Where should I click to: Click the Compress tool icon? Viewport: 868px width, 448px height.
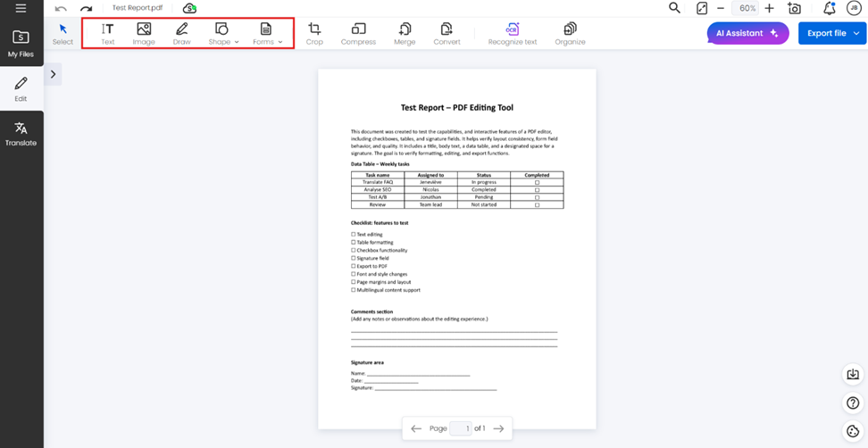358,34
